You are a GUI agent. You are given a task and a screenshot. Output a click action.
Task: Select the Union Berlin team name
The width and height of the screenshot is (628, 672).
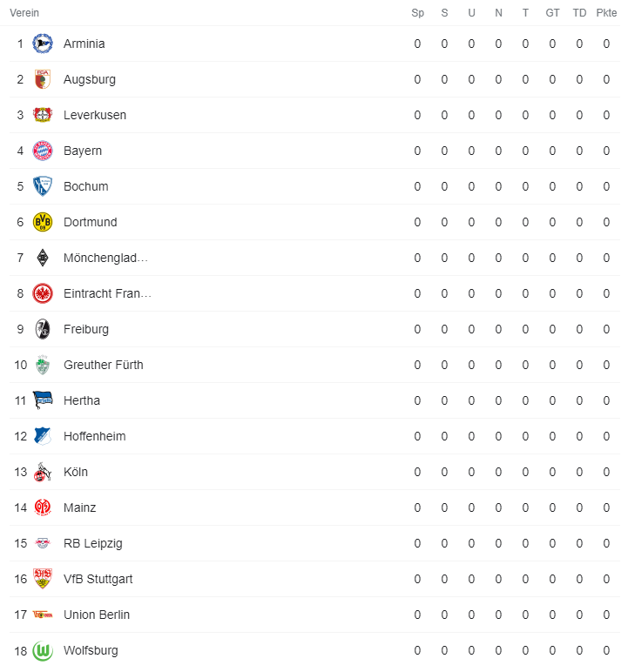coord(97,615)
